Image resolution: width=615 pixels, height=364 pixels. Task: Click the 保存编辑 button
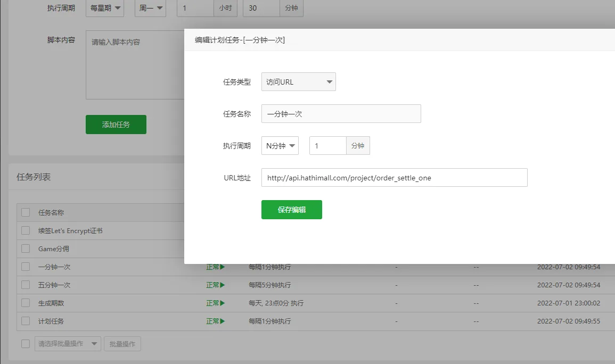pyautogui.click(x=292, y=210)
